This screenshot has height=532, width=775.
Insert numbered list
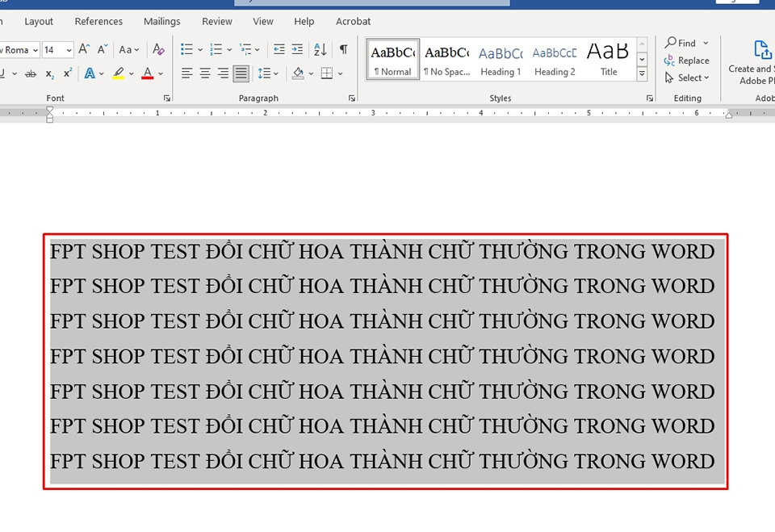(x=216, y=49)
